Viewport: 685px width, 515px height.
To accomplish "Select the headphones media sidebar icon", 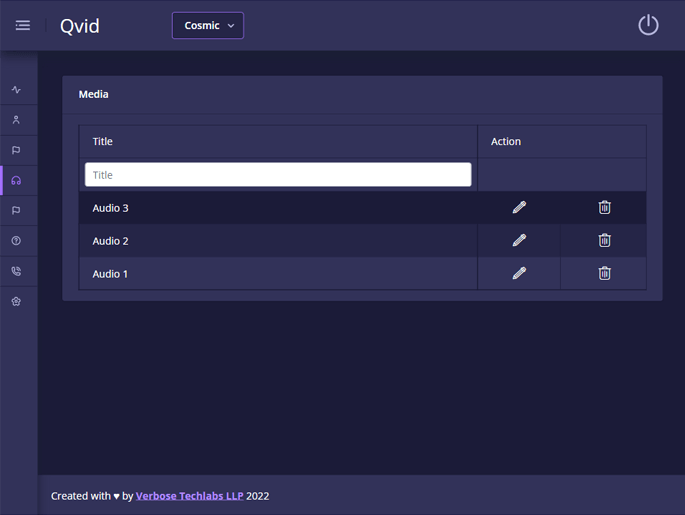I will 16,181.
